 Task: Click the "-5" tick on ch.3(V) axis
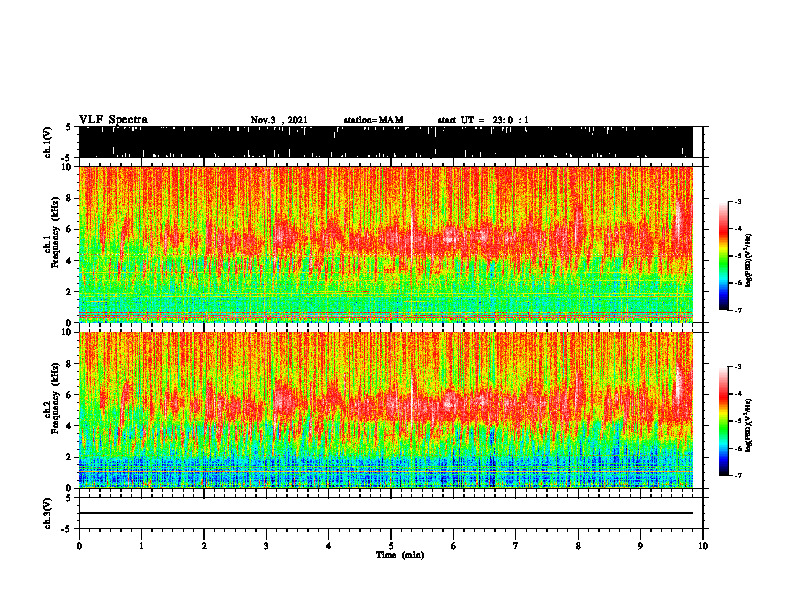(x=67, y=529)
